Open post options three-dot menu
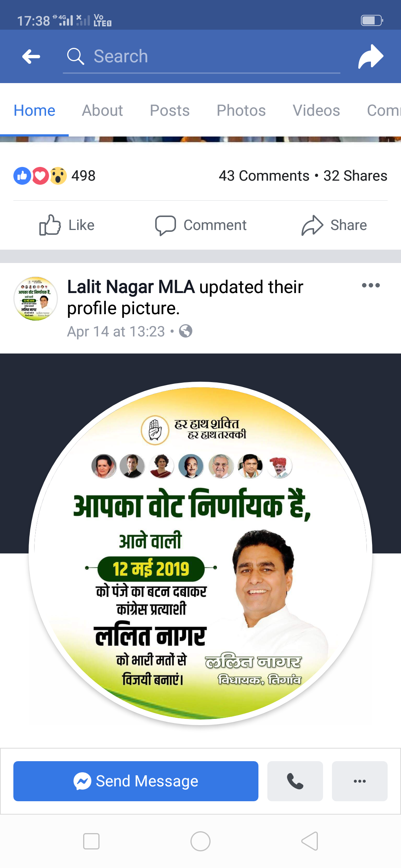Image resolution: width=401 pixels, height=868 pixels. 371,285
